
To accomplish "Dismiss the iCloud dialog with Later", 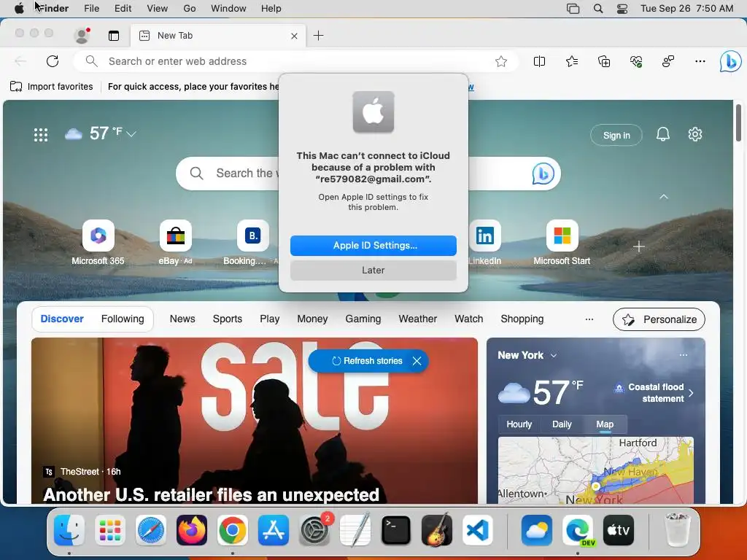I will [373, 271].
